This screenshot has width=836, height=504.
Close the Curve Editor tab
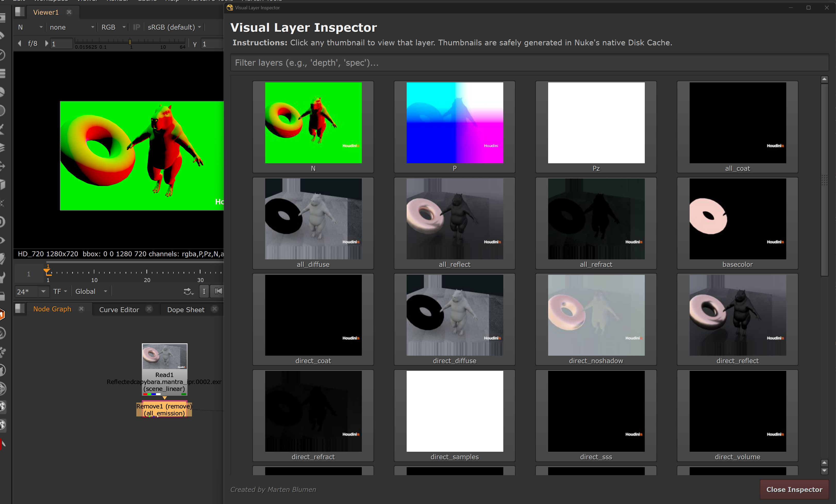[x=149, y=309]
